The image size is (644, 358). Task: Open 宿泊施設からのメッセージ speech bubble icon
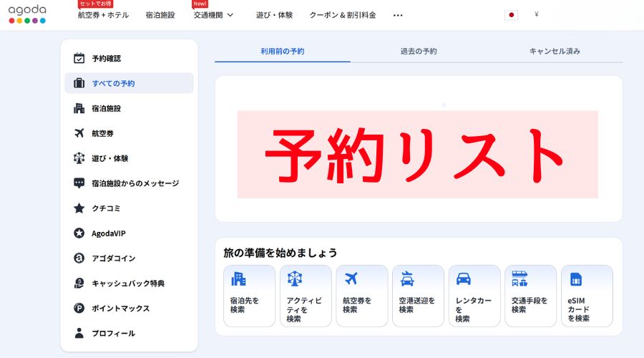click(79, 183)
